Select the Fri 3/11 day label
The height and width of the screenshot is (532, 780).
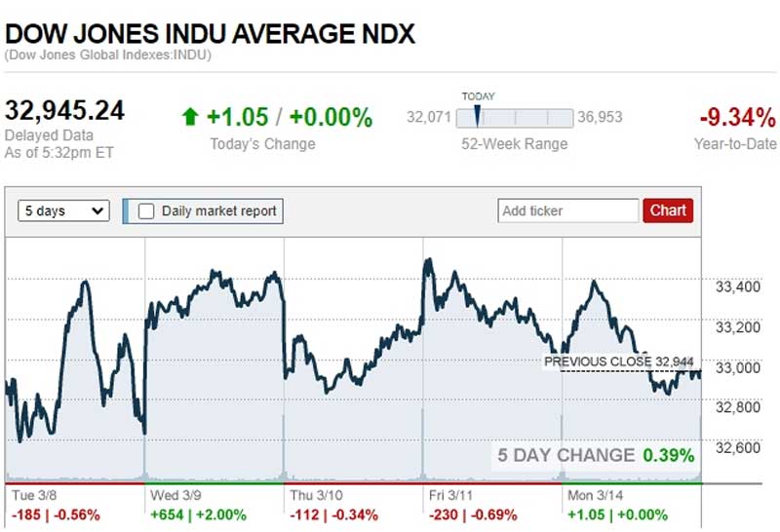coord(451,495)
